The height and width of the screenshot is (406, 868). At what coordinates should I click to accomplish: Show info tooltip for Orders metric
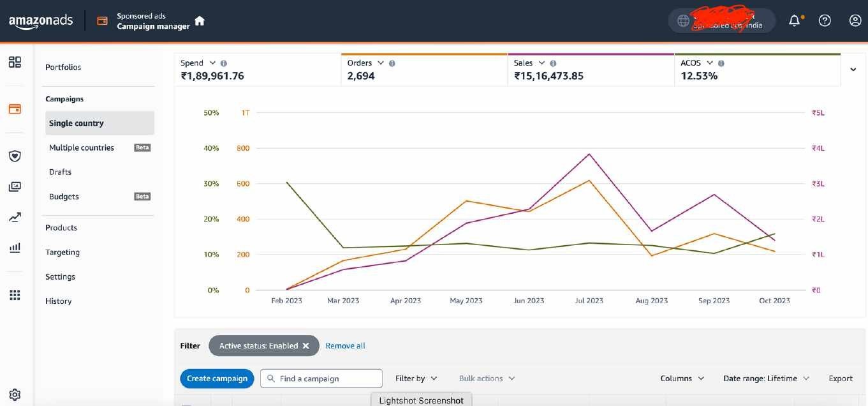[392, 63]
